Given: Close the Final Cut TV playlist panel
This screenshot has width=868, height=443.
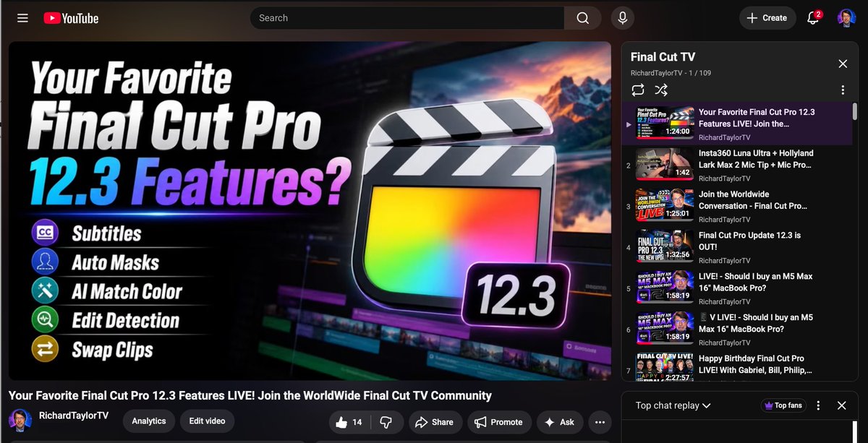Looking at the screenshot, I should (x=843, y=64).
